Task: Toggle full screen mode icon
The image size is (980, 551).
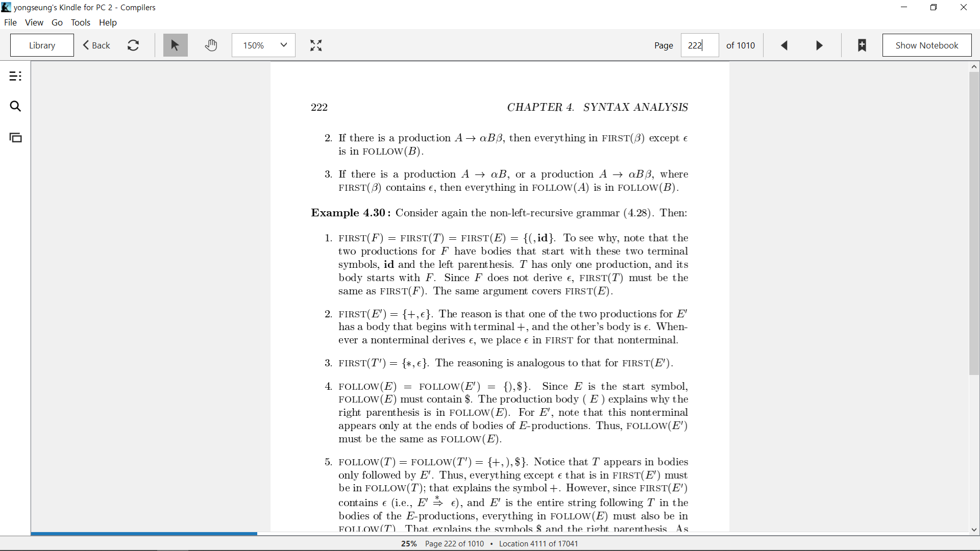Action: (x=316, y=45)
